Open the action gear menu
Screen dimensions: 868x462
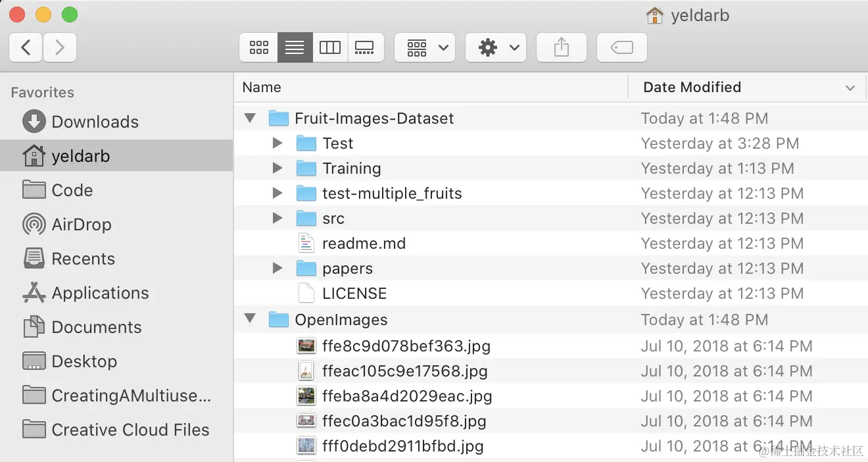coord(495,47)
